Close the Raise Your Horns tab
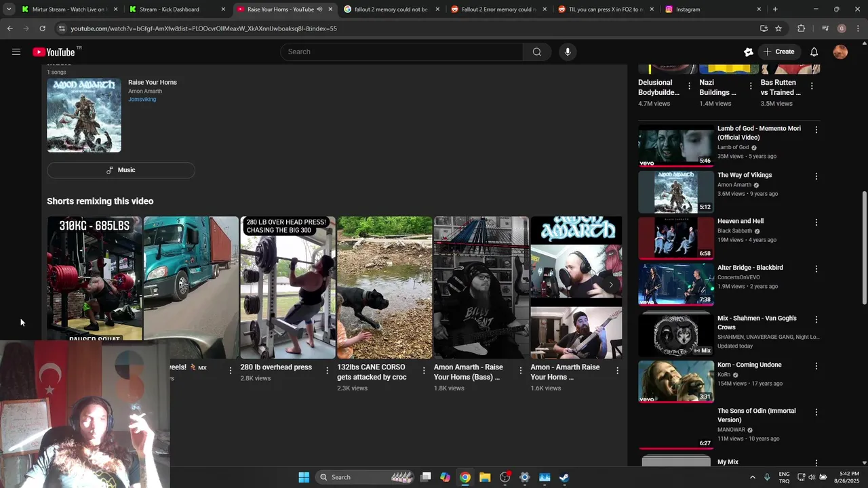The width and height of the screenshot is (868, 488). (x=330, y=9)
